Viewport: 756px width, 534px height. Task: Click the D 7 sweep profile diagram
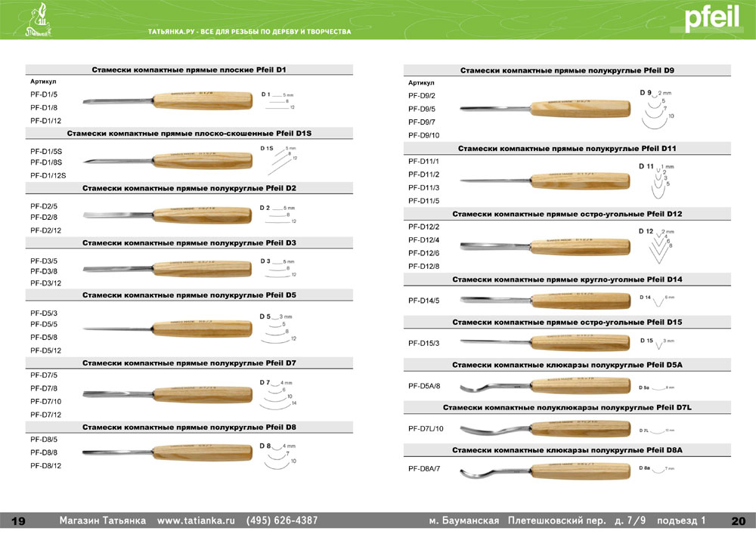[x=278, y=394]
